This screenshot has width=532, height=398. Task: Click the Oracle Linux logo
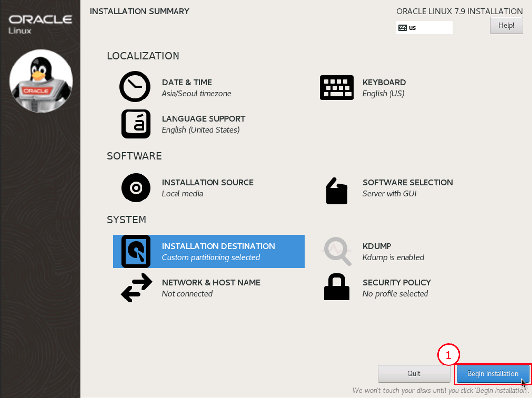[x=40, y=25]
